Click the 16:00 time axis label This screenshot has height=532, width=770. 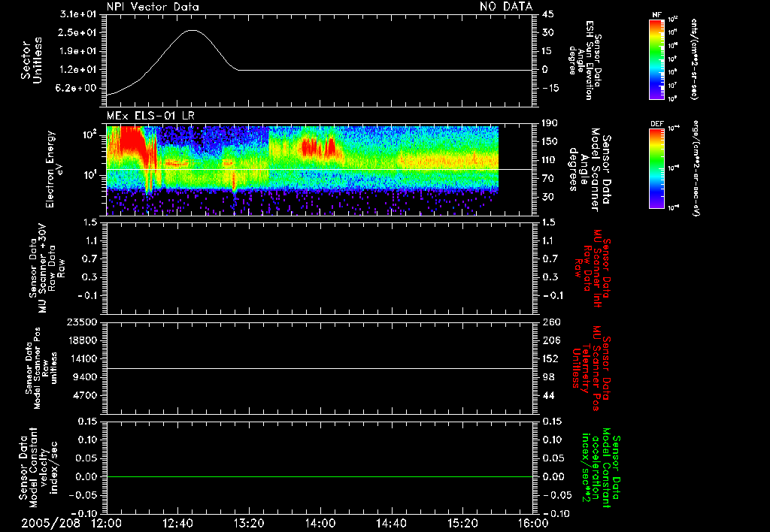(x=533, y=523)
